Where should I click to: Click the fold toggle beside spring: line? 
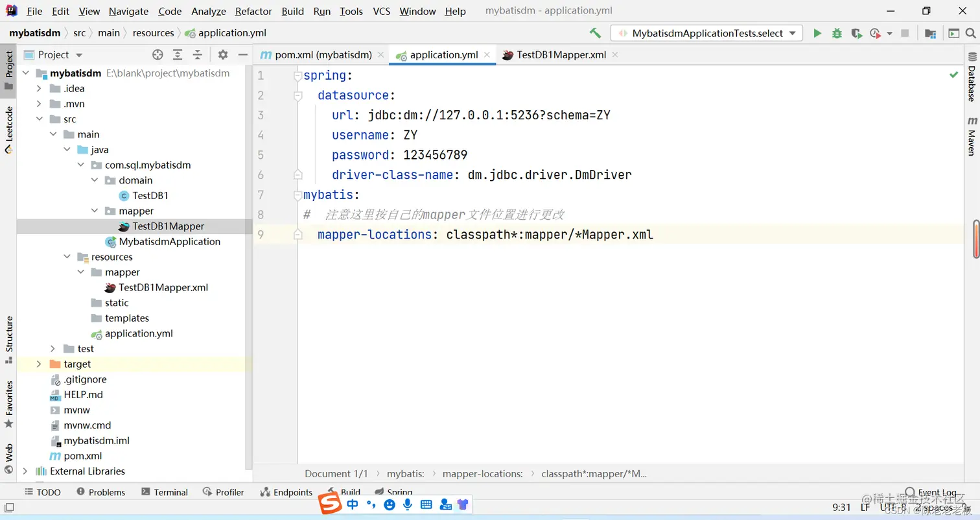point(297,76)
